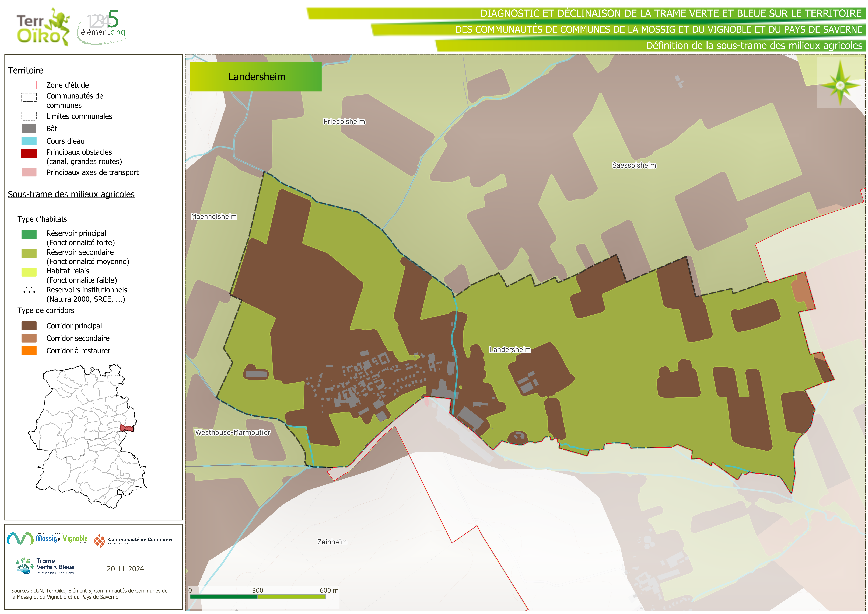The image size is (868, 614).
Task: Click the Corridor principal brown swatch
Action: (x=29, y=326)
